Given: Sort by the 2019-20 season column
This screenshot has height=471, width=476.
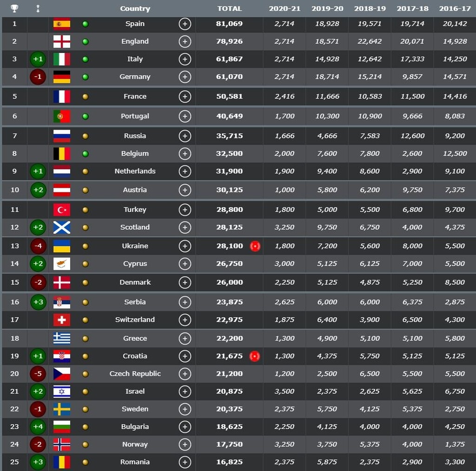Looking at the screenshot, I should tap(327, 8).
